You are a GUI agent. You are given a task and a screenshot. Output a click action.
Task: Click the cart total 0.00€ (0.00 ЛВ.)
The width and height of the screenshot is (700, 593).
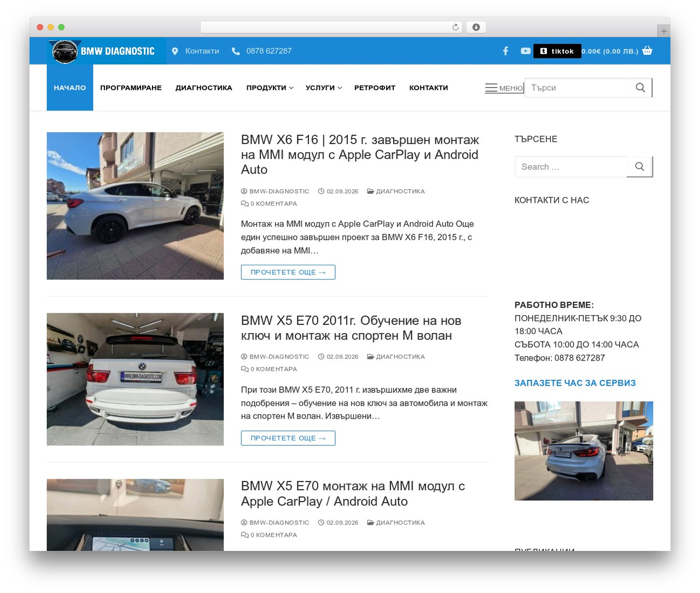tap(610, 51)
